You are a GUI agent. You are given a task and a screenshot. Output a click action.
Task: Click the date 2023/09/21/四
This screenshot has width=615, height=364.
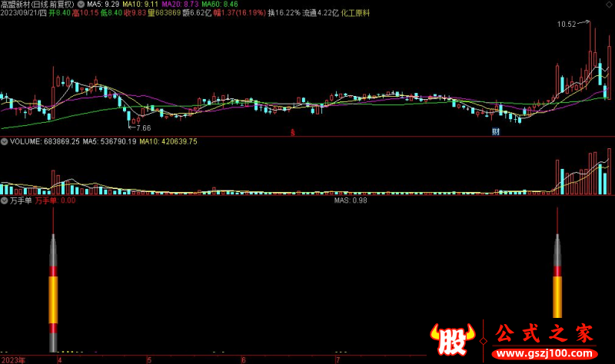click(x=23, y=13)
